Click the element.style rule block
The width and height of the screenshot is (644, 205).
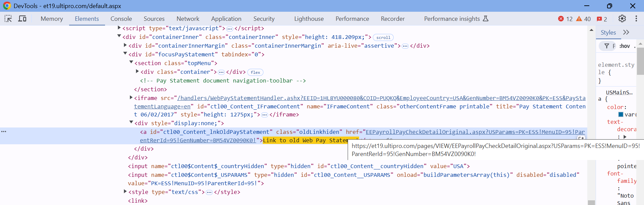(616, 72)
